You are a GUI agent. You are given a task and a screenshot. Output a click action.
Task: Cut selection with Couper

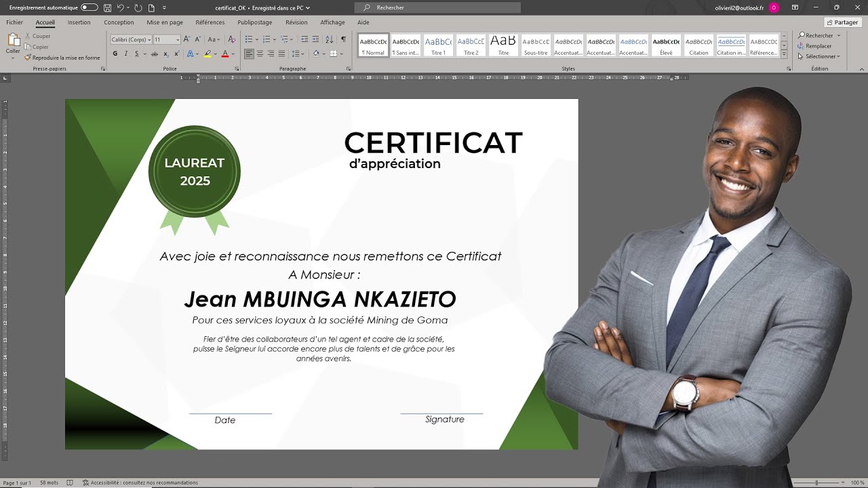click(37, 36)
